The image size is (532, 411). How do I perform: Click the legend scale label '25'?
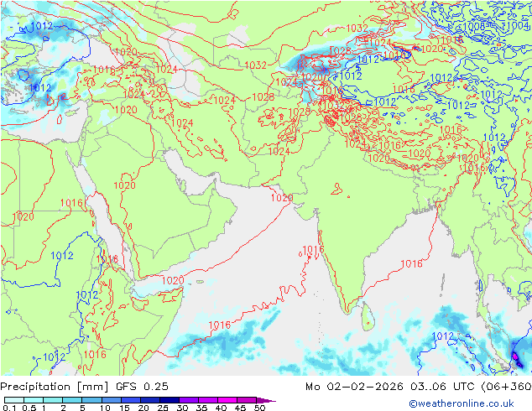tap(163, 408)
